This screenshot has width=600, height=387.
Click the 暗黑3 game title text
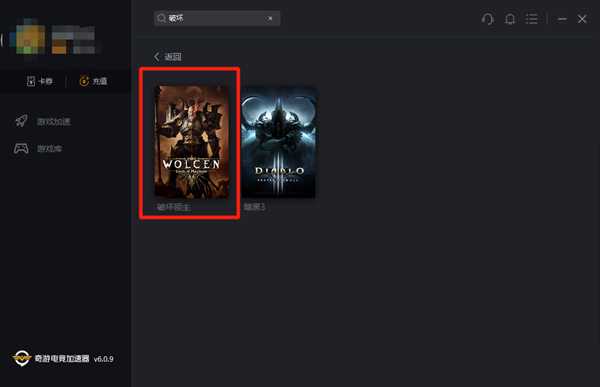click(x=254, y=207)
